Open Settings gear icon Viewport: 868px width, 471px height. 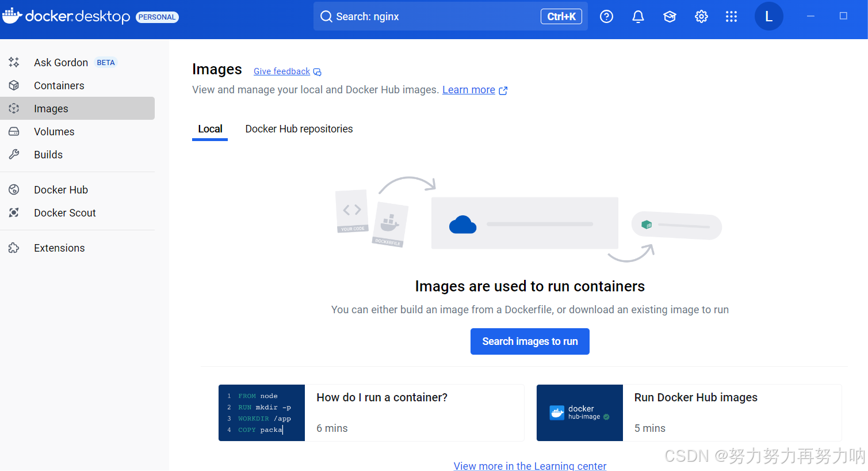click(701, 17)
